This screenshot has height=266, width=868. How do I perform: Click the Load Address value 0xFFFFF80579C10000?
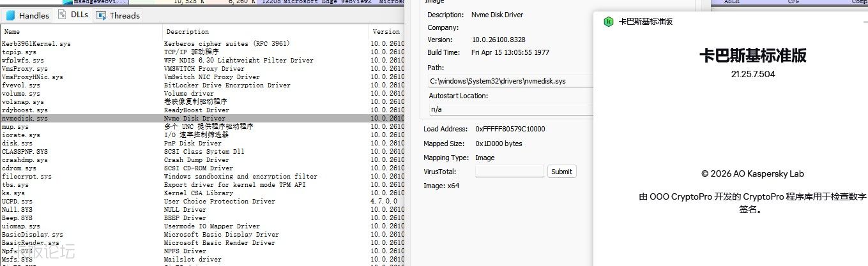pyautogui.click(x=510, y=129)
